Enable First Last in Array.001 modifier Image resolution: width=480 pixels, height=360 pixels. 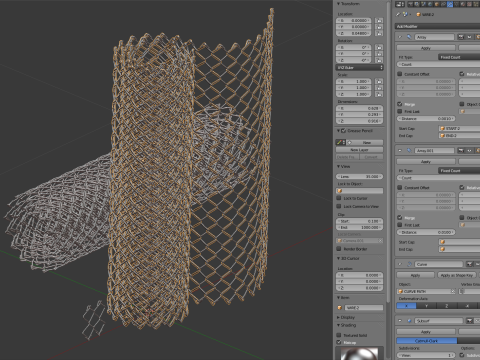[x=400, y=225]
